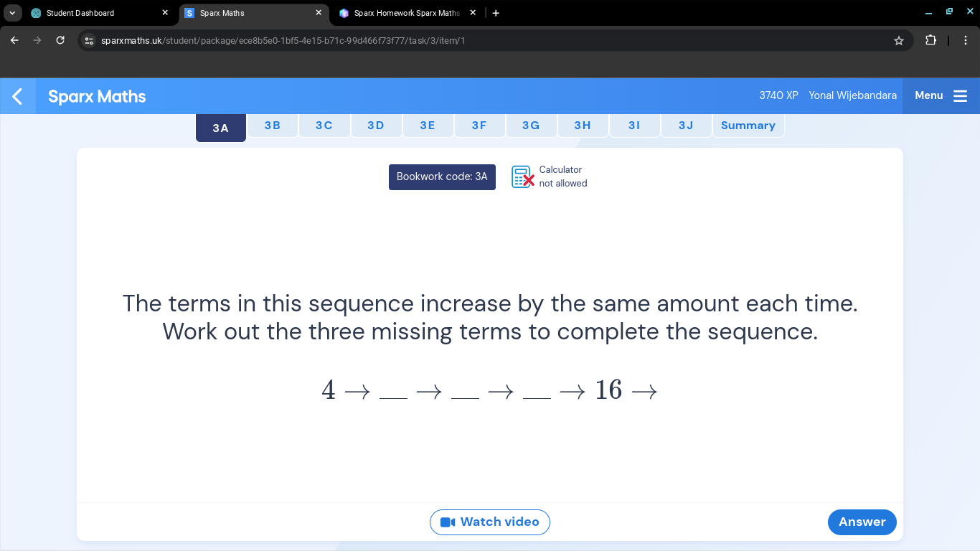Open the tab search chevron at top left
The image size is (980, 551).
[x=11, y=12]
